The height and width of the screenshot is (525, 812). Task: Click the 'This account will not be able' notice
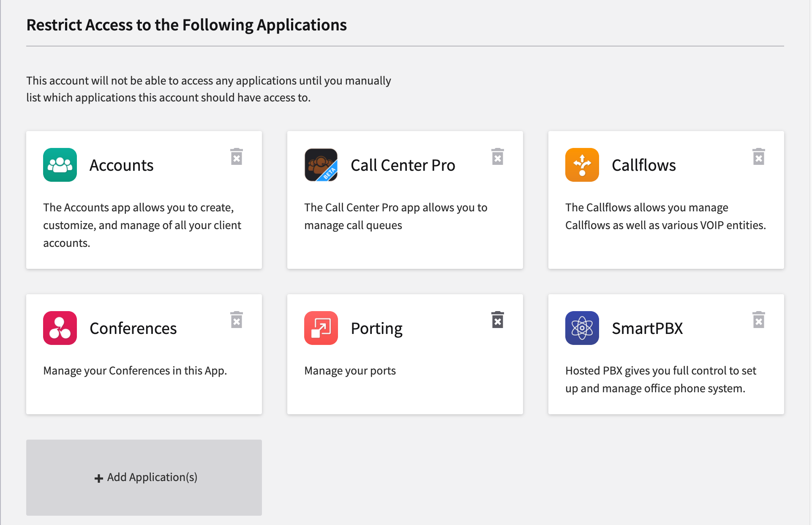(209, 89)
